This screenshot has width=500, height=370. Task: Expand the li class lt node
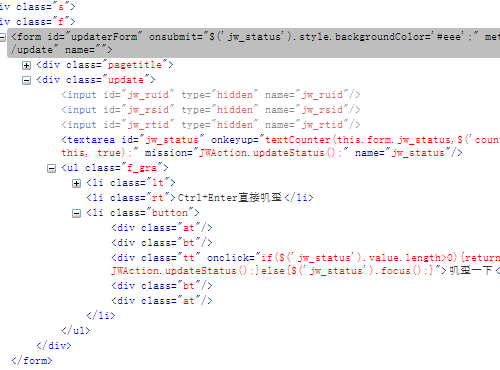(76, 183)
